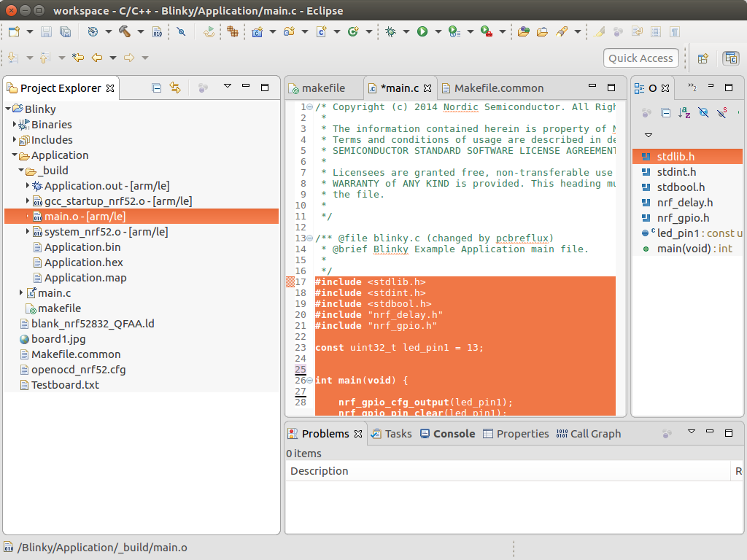
Task: Open the Problems view menu triangle
Action: click(x=692, y=432)
